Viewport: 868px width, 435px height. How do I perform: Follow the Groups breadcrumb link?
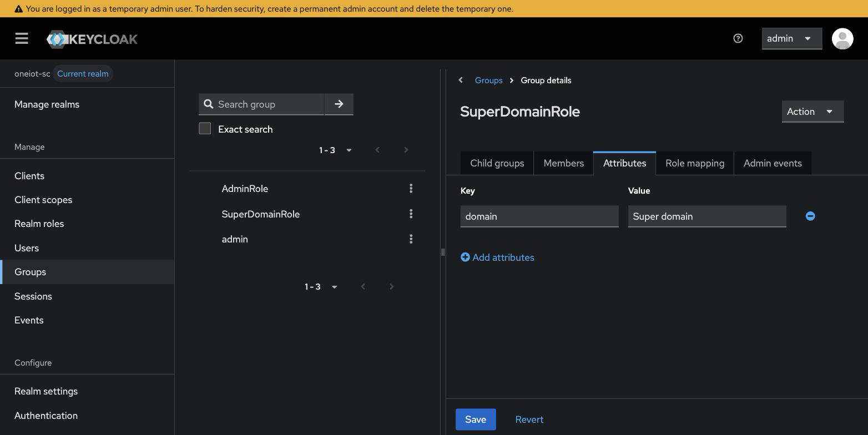[x=488, y=80]
